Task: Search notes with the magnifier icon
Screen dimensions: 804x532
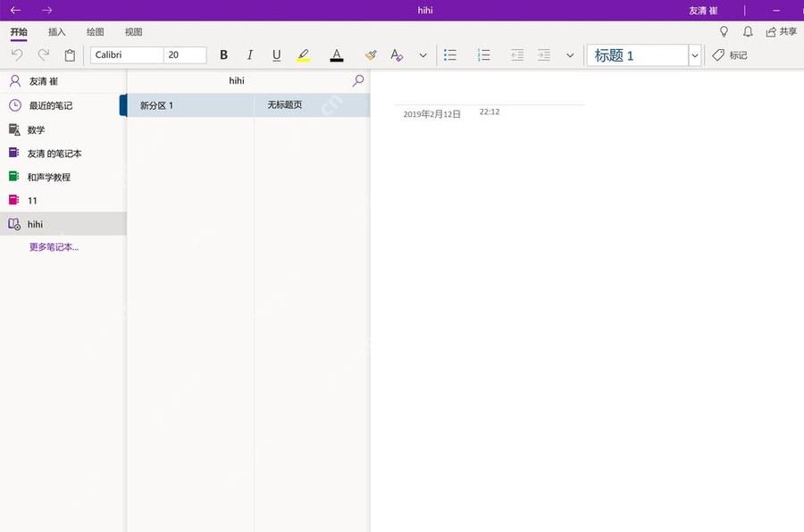Action: 358,80
